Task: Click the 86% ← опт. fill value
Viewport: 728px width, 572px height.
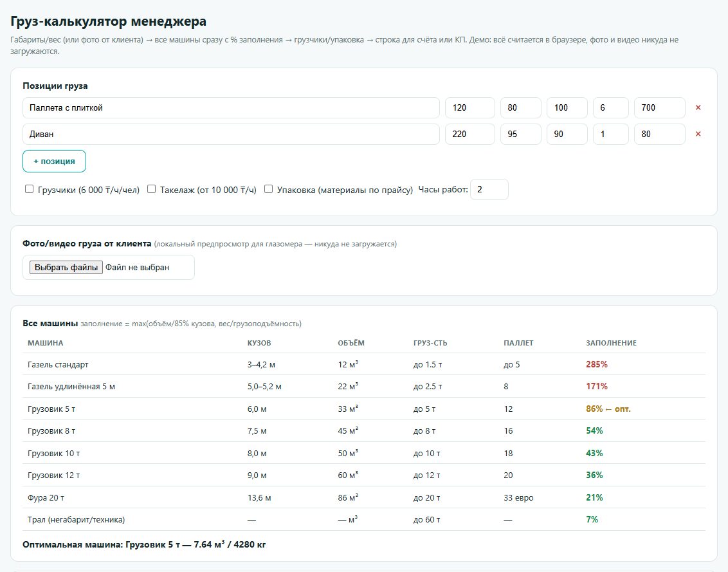Action: (x=608, y=409)
